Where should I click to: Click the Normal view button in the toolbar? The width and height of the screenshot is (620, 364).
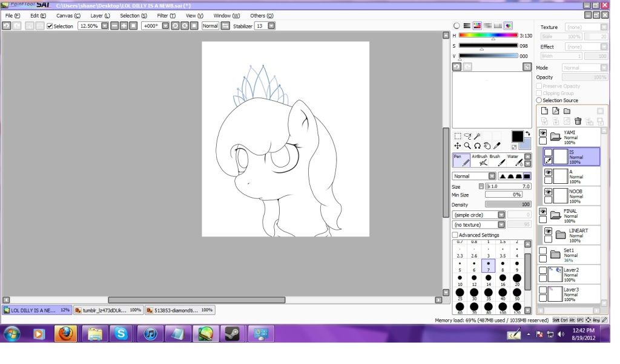[x=210, y=25]
